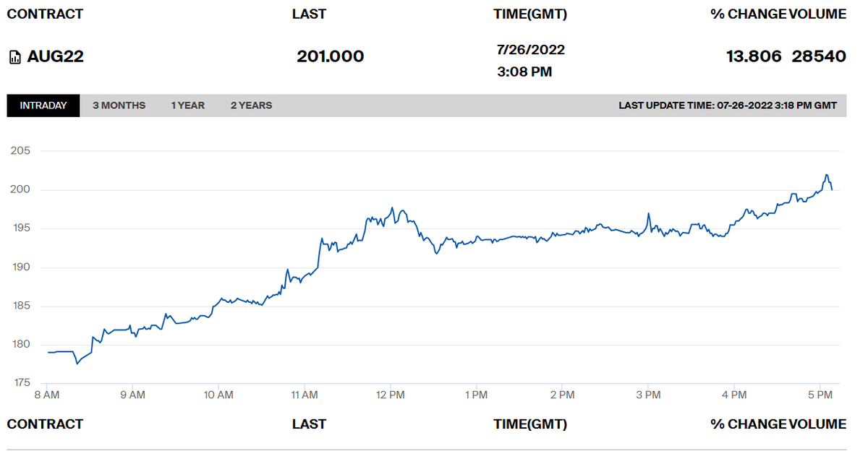The height and width of the screenshot is (459, 868).
Task: Click the top VOLUME header
Action: coord(817,14)
